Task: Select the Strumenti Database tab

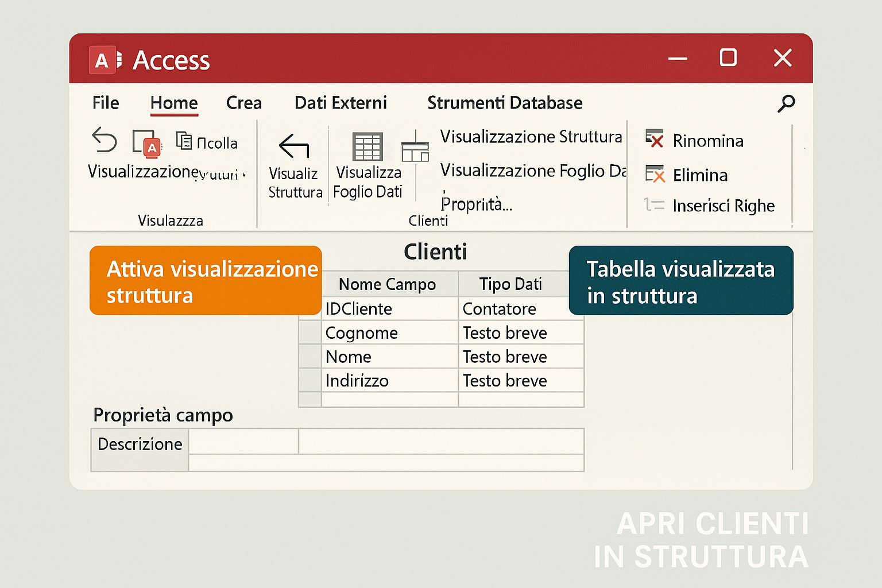Action: [505, 103]
